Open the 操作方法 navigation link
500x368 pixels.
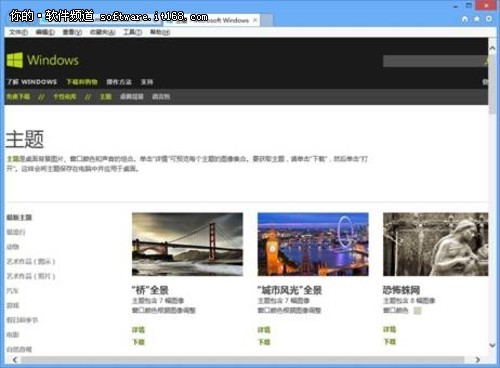coord(119,82)
